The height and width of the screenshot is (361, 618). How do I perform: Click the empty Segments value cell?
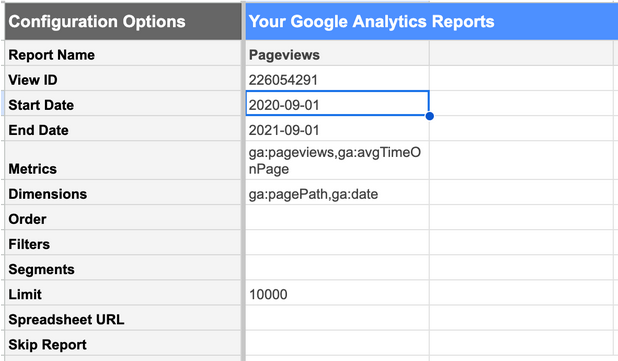(x=337, y=268)
